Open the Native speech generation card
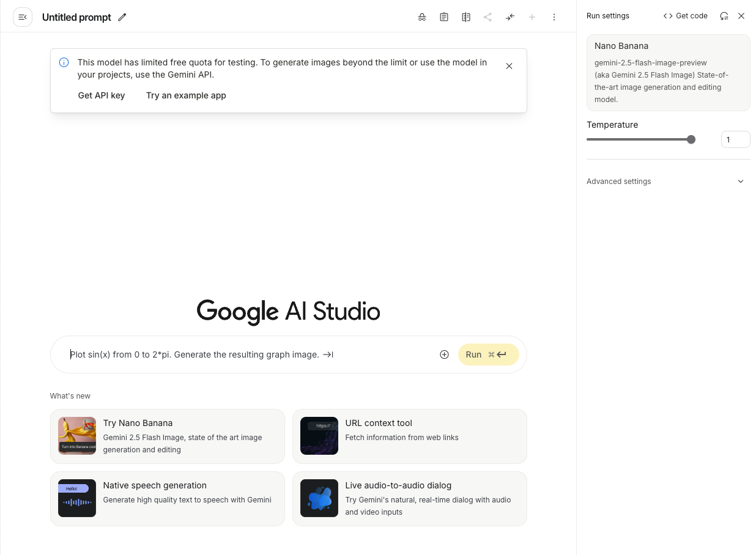The width and height of the screenshot is (756, 555). (x=168, y=499)
